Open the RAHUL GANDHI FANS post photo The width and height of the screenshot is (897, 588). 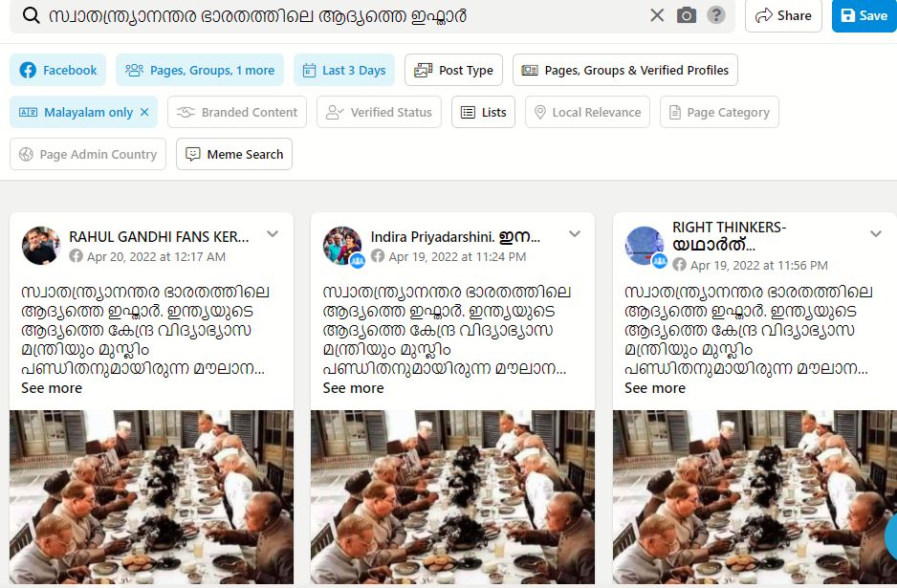(152, 496)
